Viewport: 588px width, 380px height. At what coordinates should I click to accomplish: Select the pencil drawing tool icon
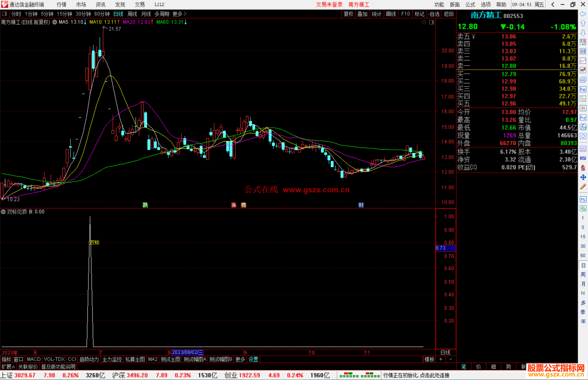click(583, 187)
